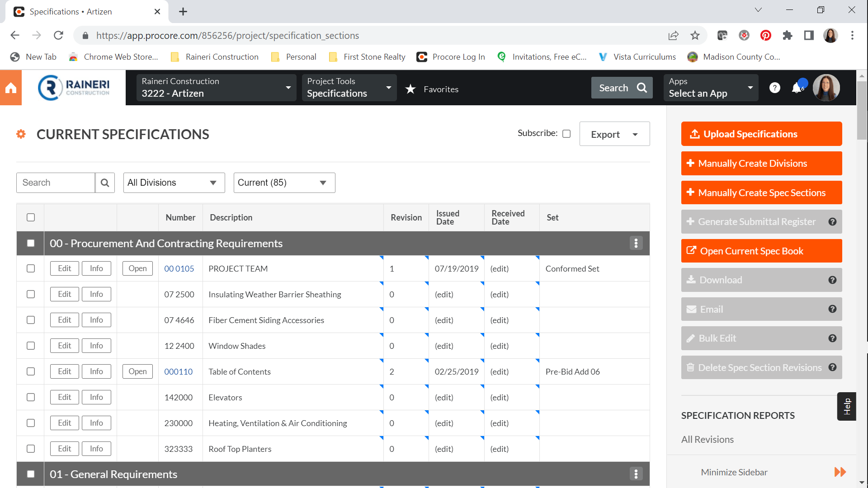Click the Procore home icon
868x488 pixels.
(x=11, y=88)
